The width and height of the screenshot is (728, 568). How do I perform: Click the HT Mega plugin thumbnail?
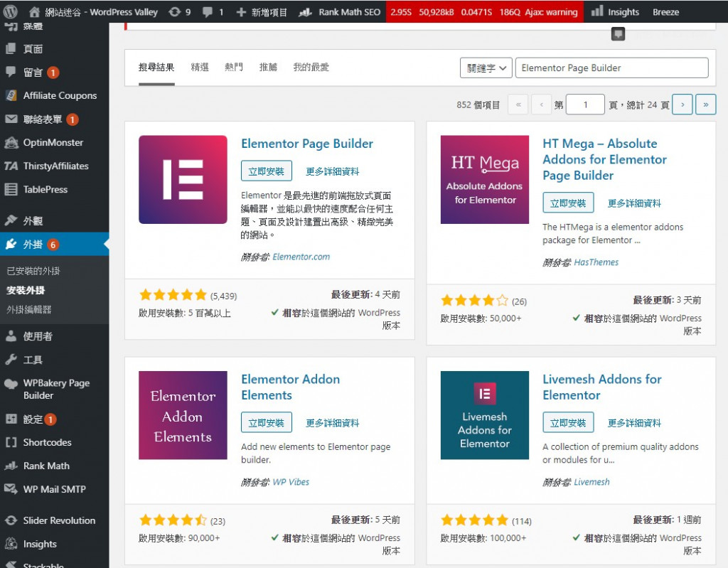click(x=485, y=179)
